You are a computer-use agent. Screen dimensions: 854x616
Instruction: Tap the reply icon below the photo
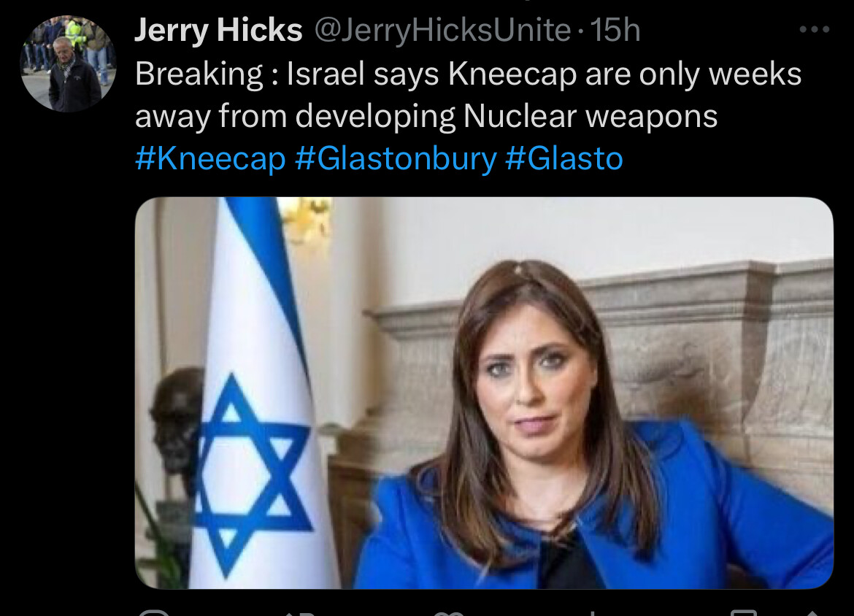[x=153, y=613]
